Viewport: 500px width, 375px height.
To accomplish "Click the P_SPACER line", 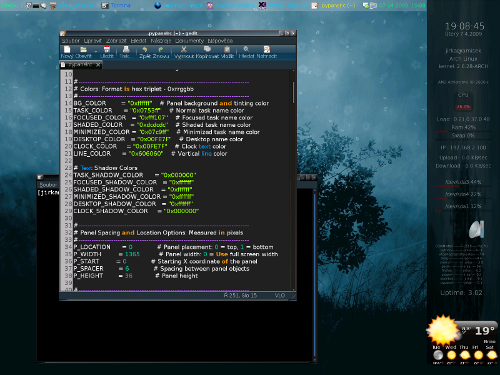I will (161, 269).
